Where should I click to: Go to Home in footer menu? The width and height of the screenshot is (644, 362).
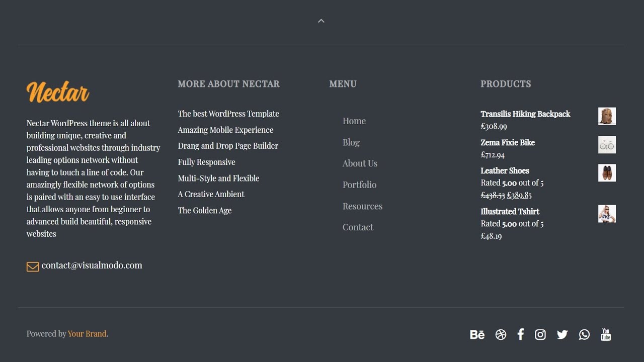(354, 121)
